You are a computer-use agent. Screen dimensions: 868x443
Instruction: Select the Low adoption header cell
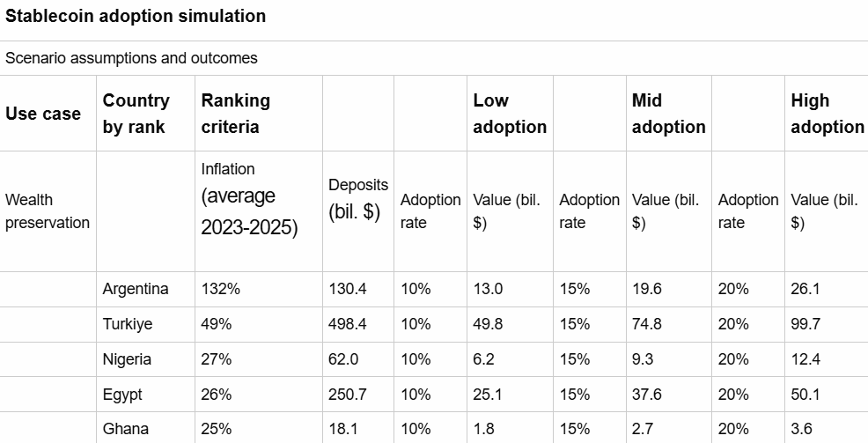[510, 114]
